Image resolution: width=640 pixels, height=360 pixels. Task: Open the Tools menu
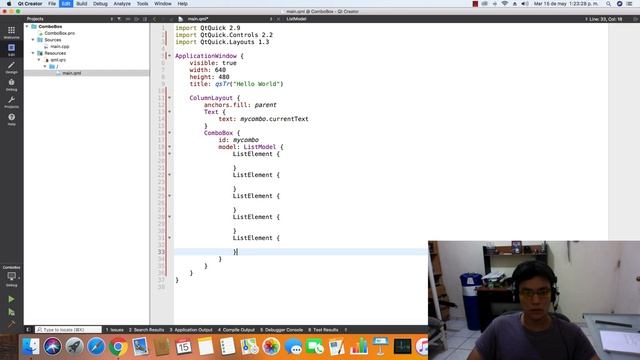[142, 4]
